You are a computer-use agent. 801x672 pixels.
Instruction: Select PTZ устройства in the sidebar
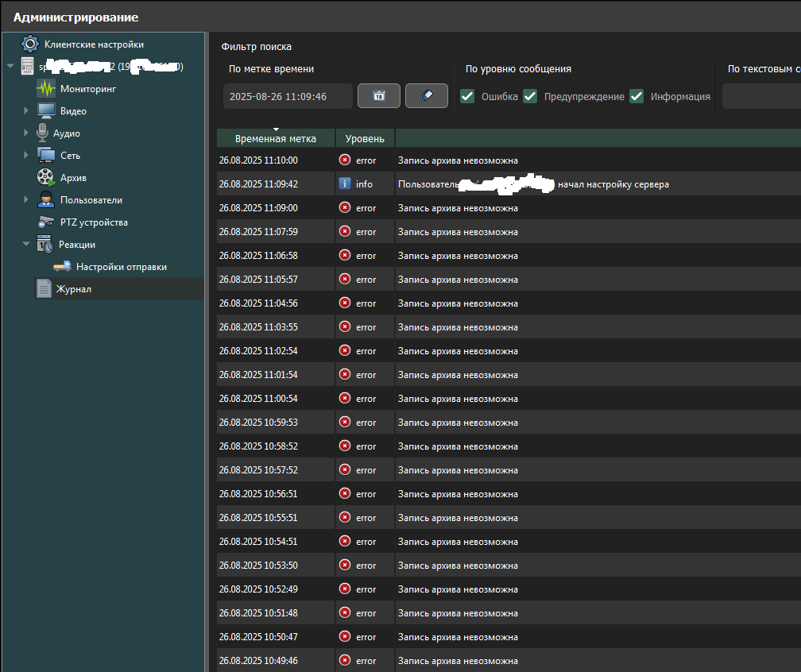click(x=94, y=222)
